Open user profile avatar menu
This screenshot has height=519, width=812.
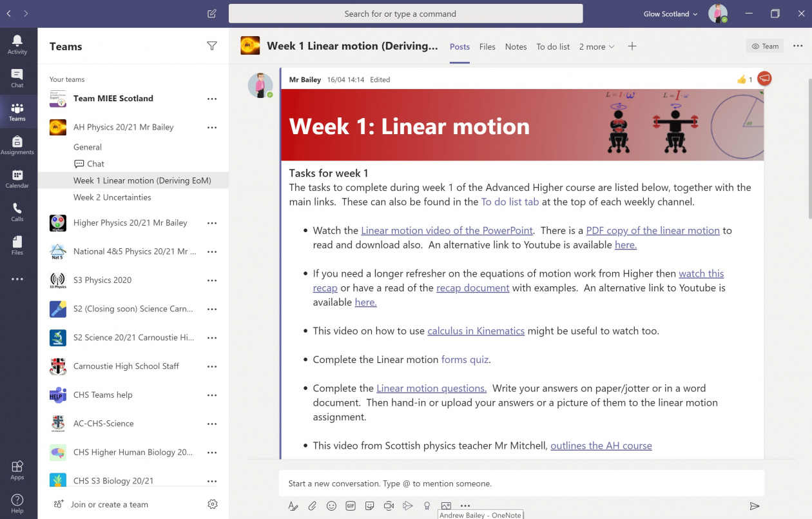(x=718, y=14)
